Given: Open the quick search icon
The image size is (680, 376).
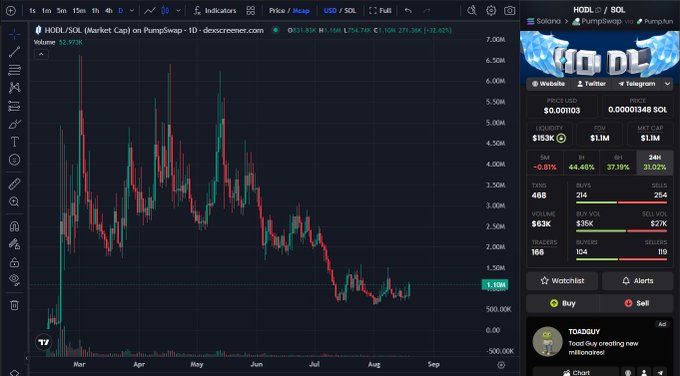Looking at the screenshot, I should tap(472, 10).
